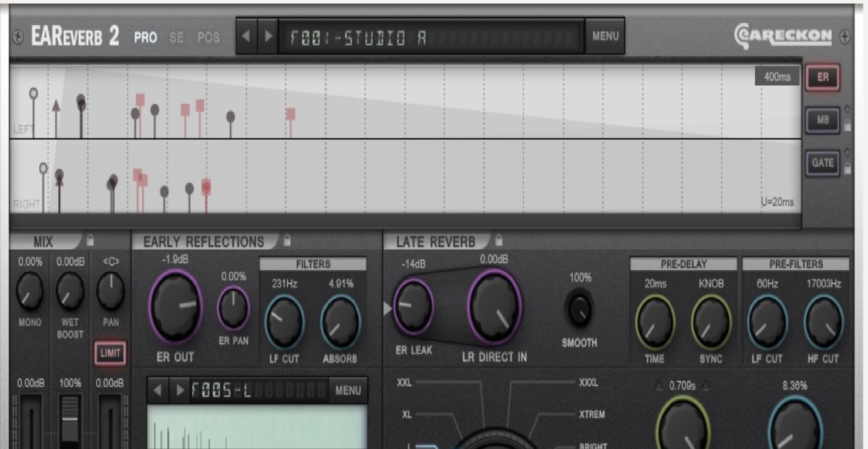Viewport: 868px width, 449px height.
Task: Click the LF CUT knob under FILTERS
Action: click(x=285, y=321)
